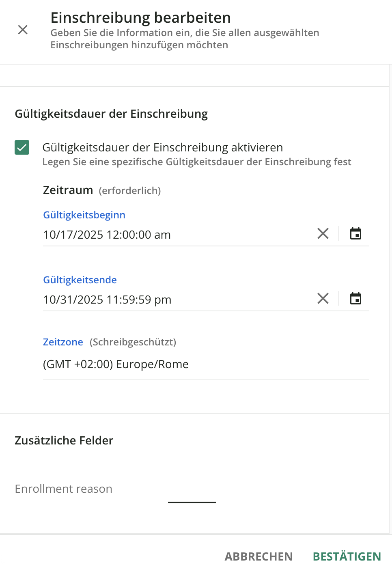Clear the Gültigkeitsende date value

pyautogui.click(x=323, y=299)
